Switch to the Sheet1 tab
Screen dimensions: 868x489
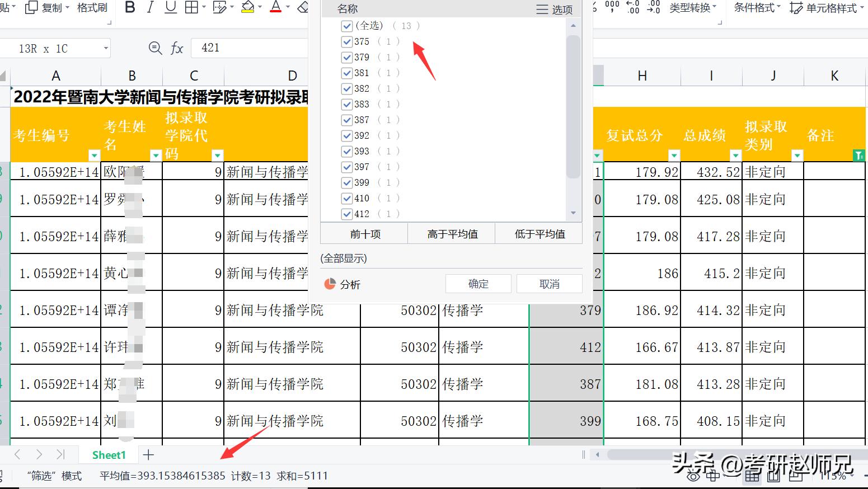(x=109, y=455)
